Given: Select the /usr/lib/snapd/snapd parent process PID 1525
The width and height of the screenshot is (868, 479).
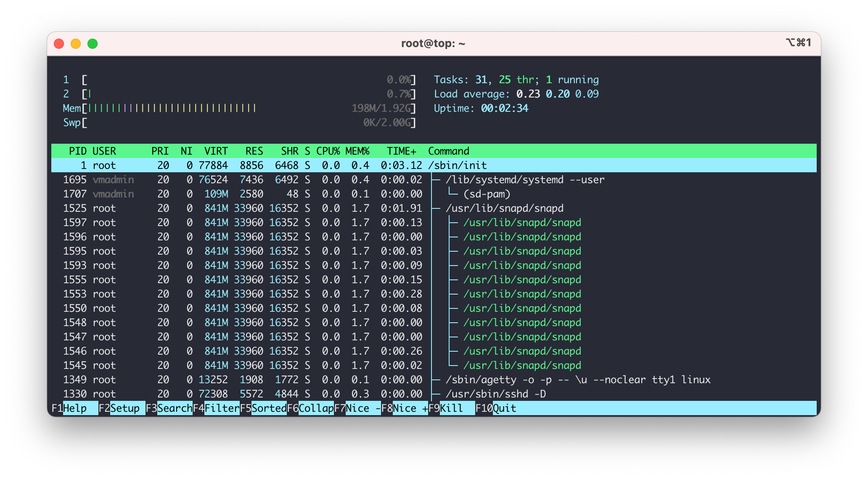Looking at the screenshot, I should 434,208.
